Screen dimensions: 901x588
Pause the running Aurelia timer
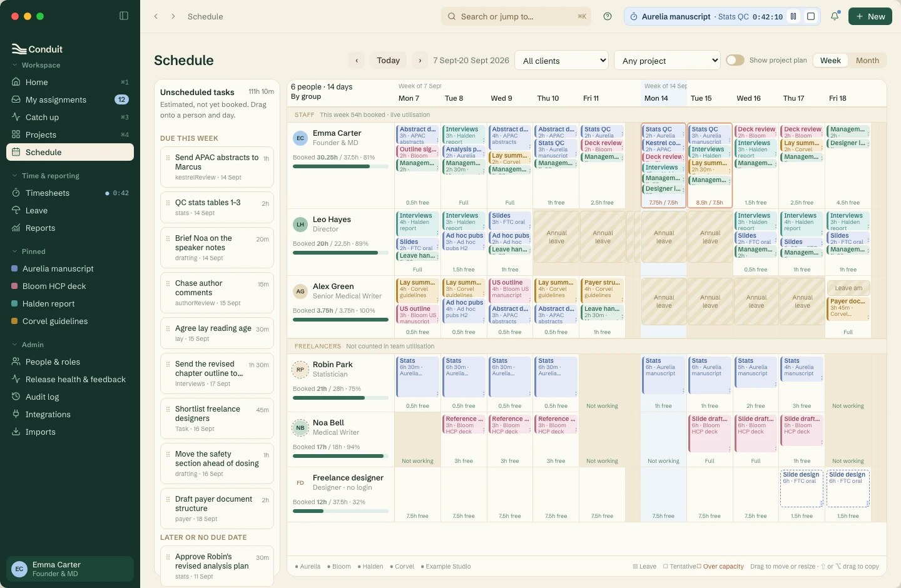tap(793, 16)
